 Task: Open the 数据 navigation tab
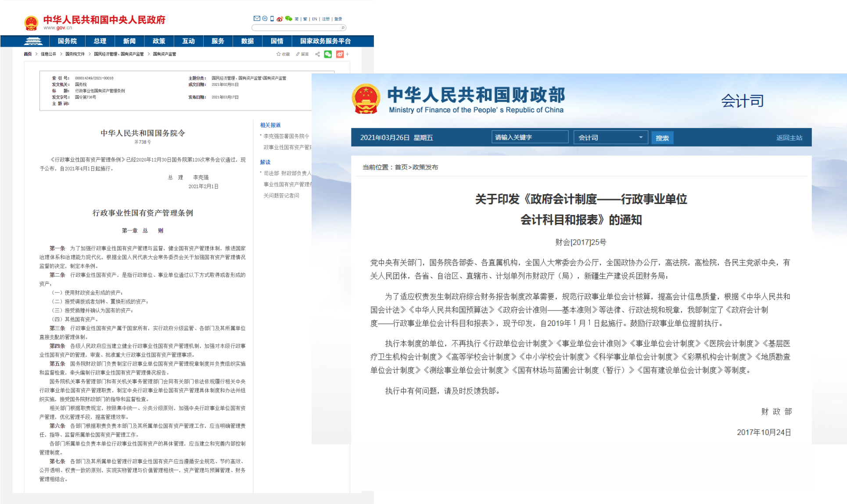248,41
